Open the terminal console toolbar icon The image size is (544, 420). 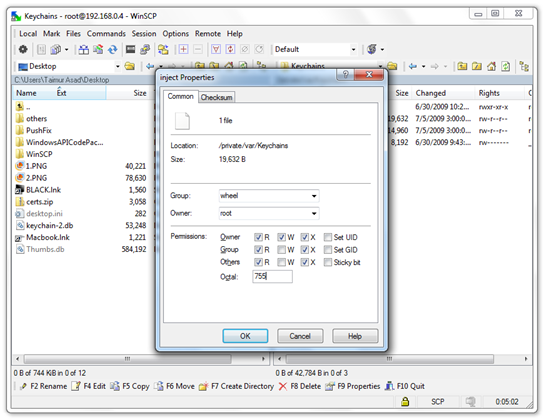[x=130, y=49]
